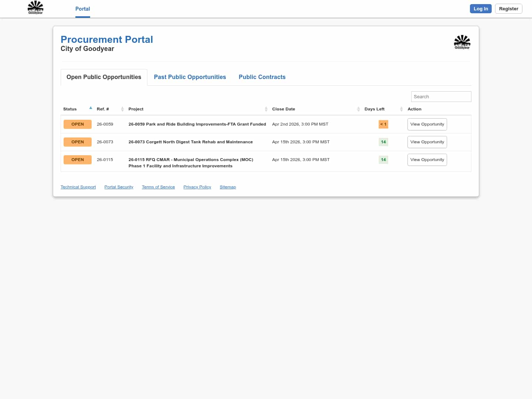This screenshot has width=532, height=399.
Task: View Opportunity for 26-0115 RFQ CMAR
Action: click(x=427, y=160)
